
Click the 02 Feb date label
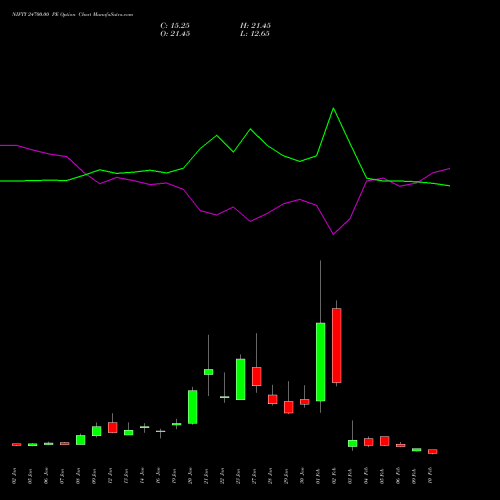334,476
